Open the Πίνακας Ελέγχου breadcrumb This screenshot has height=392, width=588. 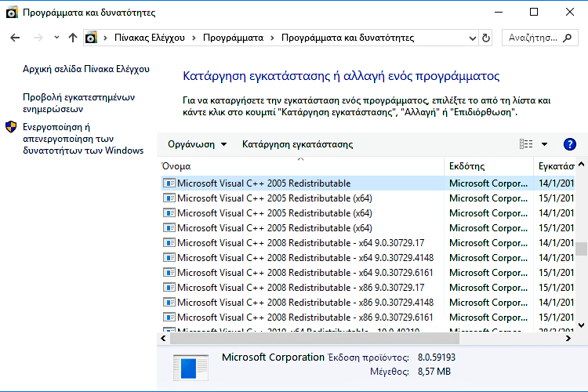pyautogui.click(x=150, y=38)
